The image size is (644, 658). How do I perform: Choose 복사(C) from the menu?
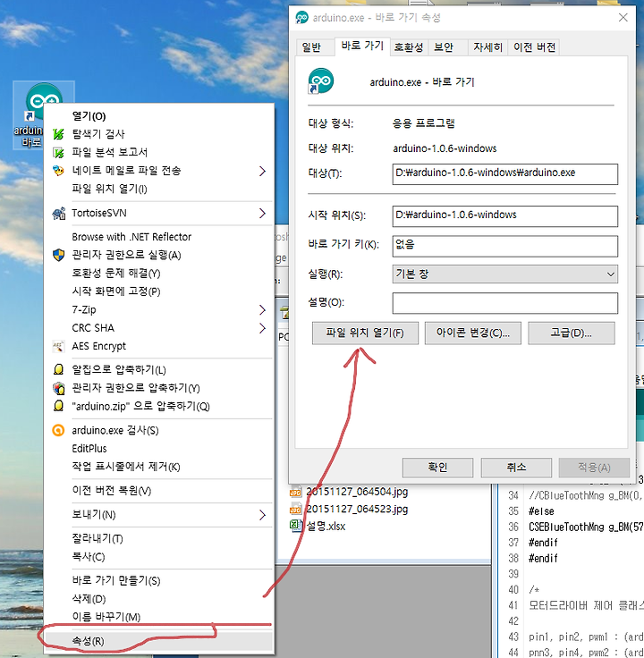pyautogui.click(x=89, y=557)
